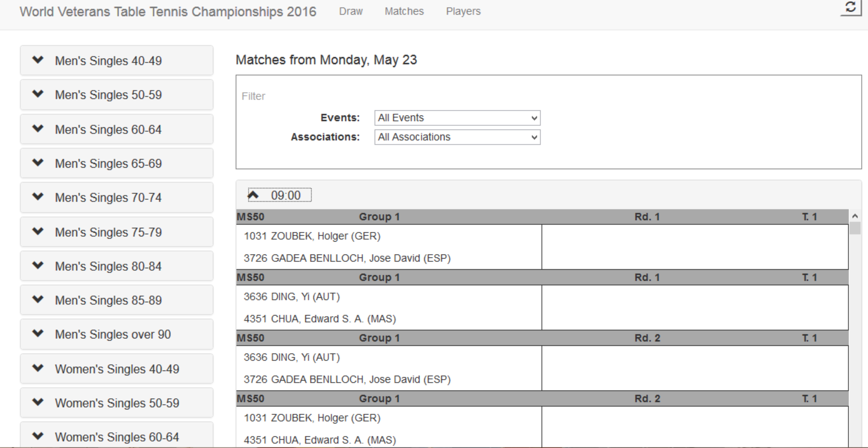
Task: Click World Veterans Table Tennis Championships 2016 title
Action: click(168, 12)
